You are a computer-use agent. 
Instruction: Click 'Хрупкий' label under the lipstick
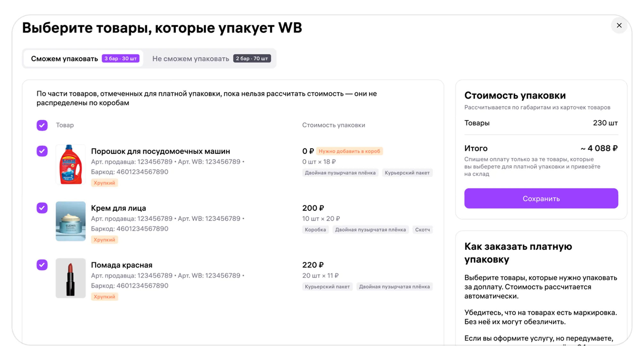104,297
